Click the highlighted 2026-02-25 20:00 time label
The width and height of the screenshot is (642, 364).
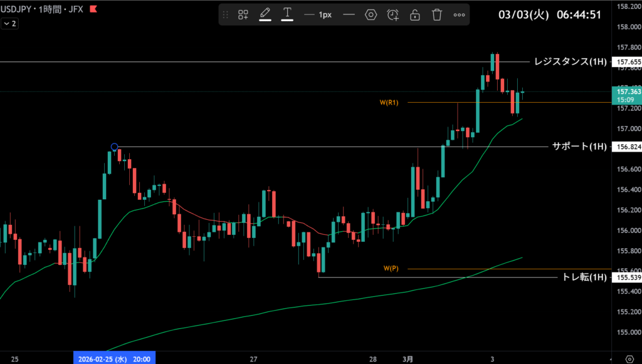pyautogui.click(x=114, y=358)
